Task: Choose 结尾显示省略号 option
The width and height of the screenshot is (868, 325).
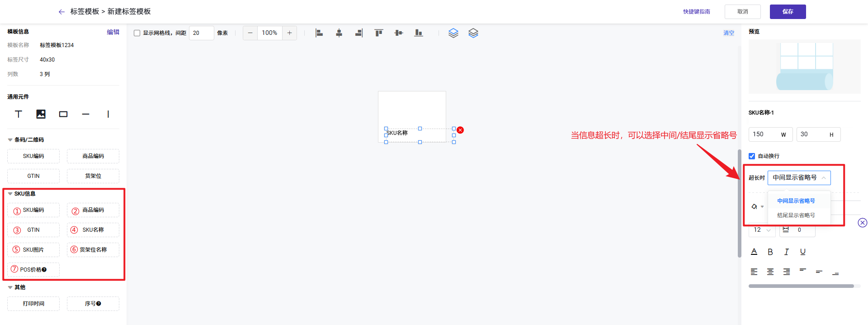Action: click(796, 215)
